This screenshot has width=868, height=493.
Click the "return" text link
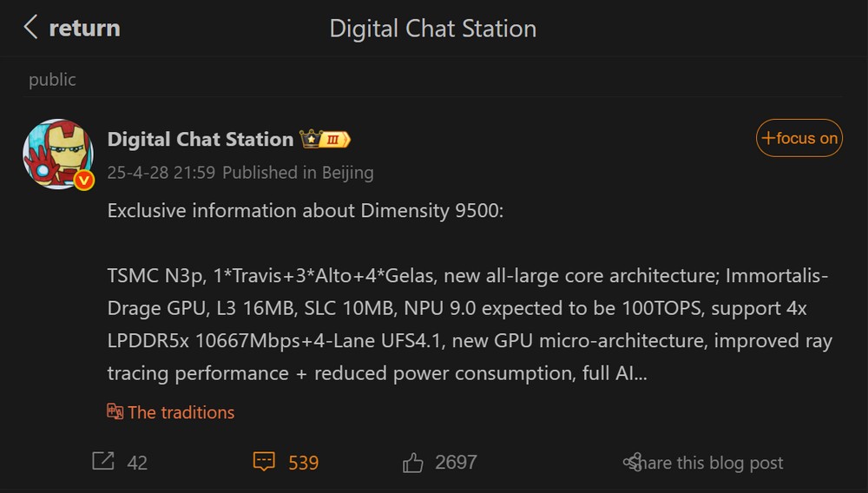[x=84, y=28]
